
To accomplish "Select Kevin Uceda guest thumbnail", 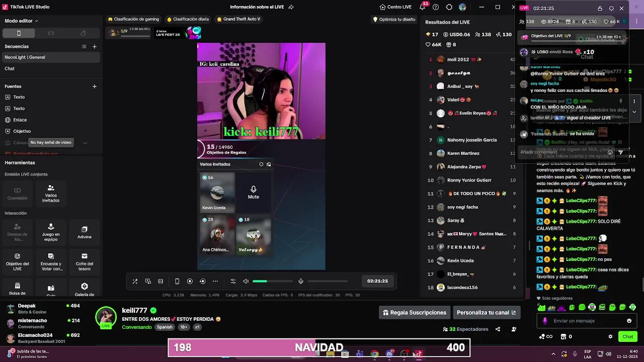I will [217, 193].
